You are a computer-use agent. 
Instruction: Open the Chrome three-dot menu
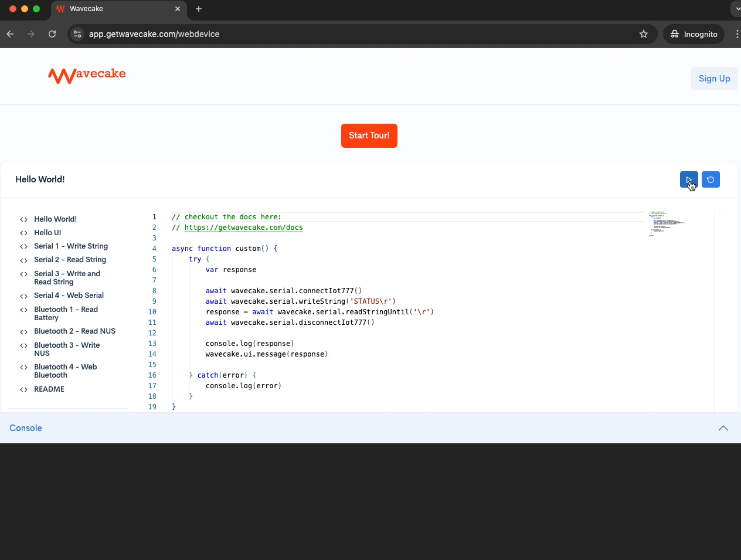[737, 34]
